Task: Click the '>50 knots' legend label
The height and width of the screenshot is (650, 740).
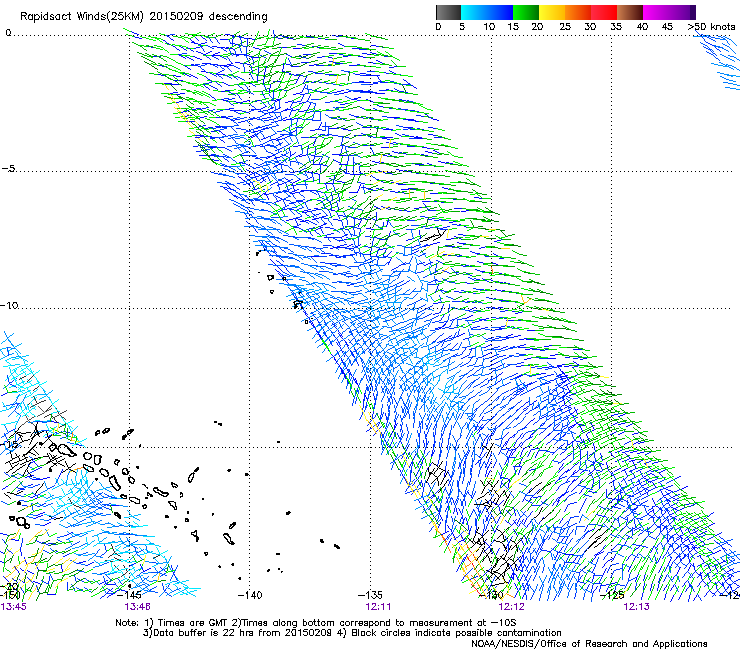Action: 711,27
